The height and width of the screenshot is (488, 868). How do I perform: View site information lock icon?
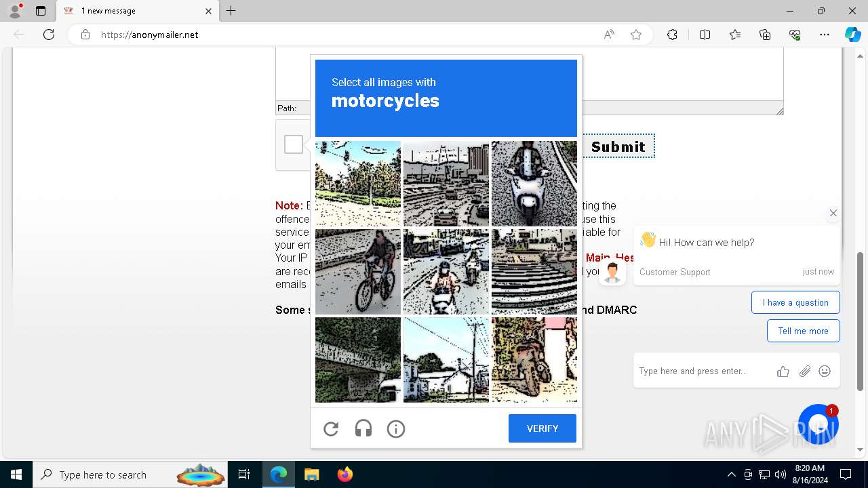click(85, 35)
